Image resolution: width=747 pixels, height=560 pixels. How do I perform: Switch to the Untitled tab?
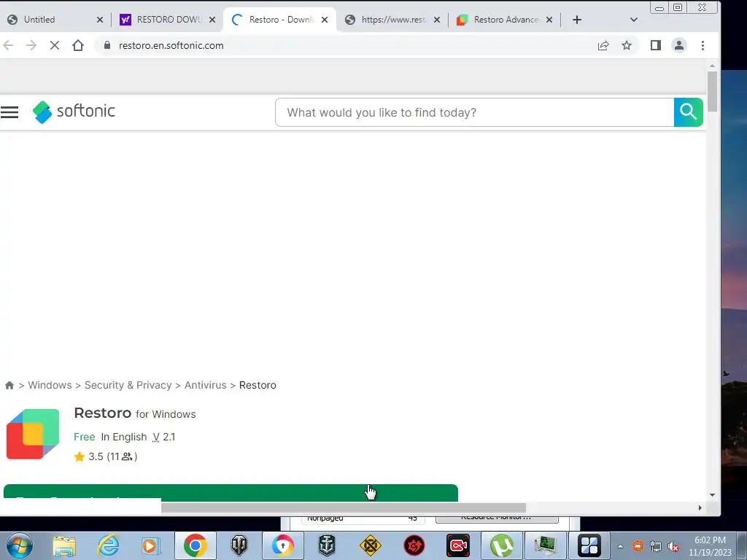click(x=53, y=20)
